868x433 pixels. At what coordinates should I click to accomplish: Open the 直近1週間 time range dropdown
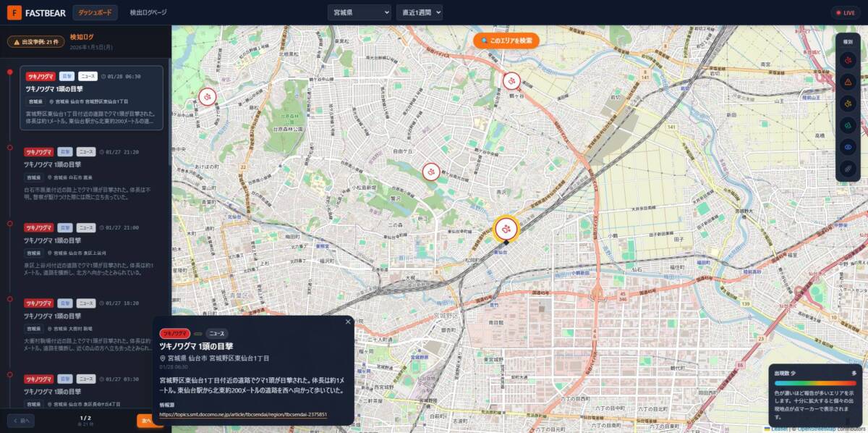click(419, 12)
